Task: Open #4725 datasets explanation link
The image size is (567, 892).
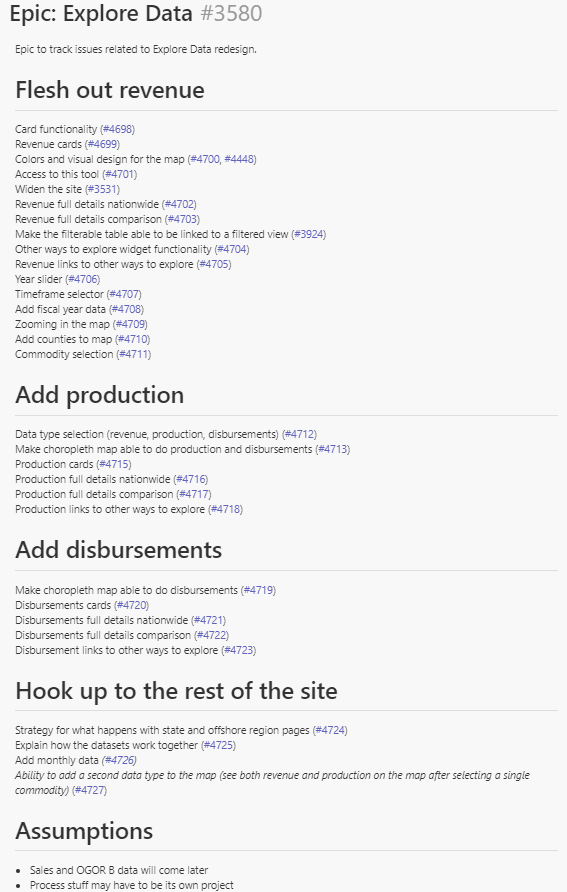Action: click(x=218, y=745)
